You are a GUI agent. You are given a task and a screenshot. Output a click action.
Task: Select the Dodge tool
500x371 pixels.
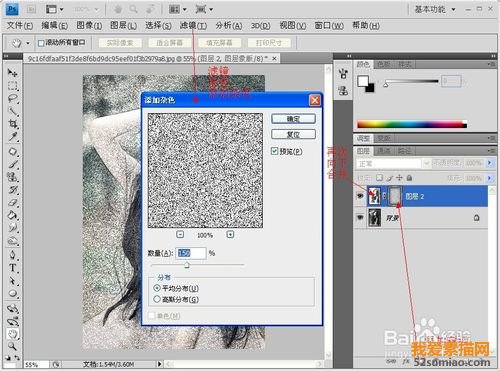(x=13, y=240)
